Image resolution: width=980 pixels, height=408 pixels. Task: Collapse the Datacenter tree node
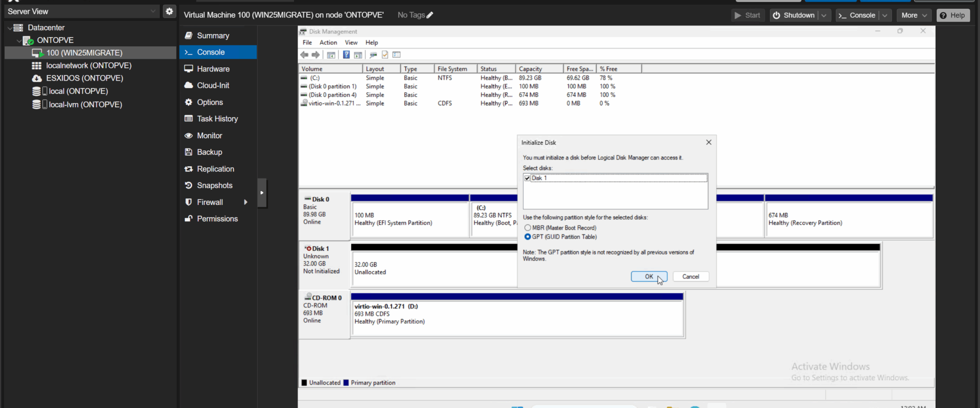pyautogui.click(x=10, y=28)
